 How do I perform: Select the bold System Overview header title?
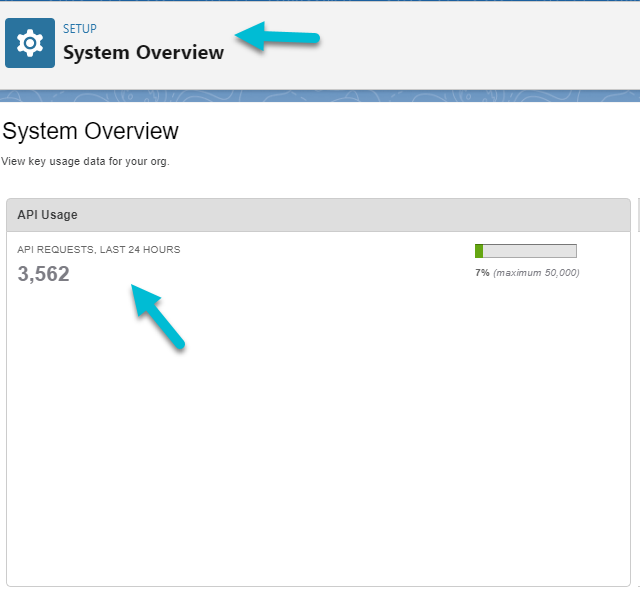point(143,53)
